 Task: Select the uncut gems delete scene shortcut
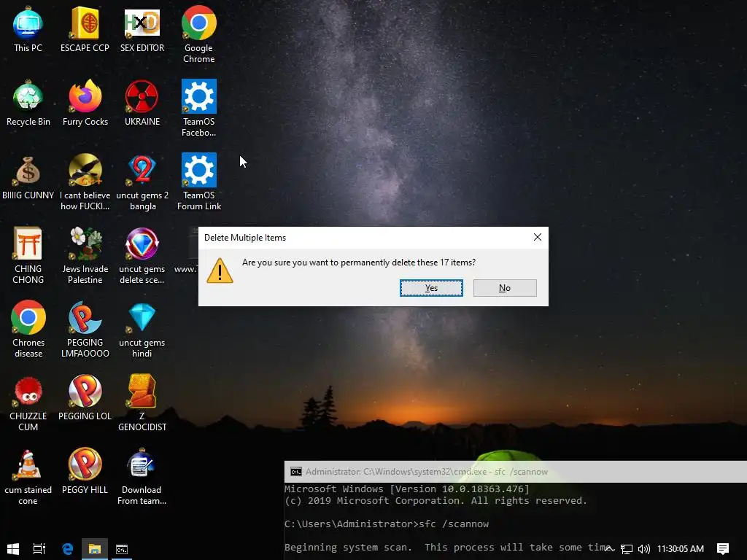[x=142, y=256]
